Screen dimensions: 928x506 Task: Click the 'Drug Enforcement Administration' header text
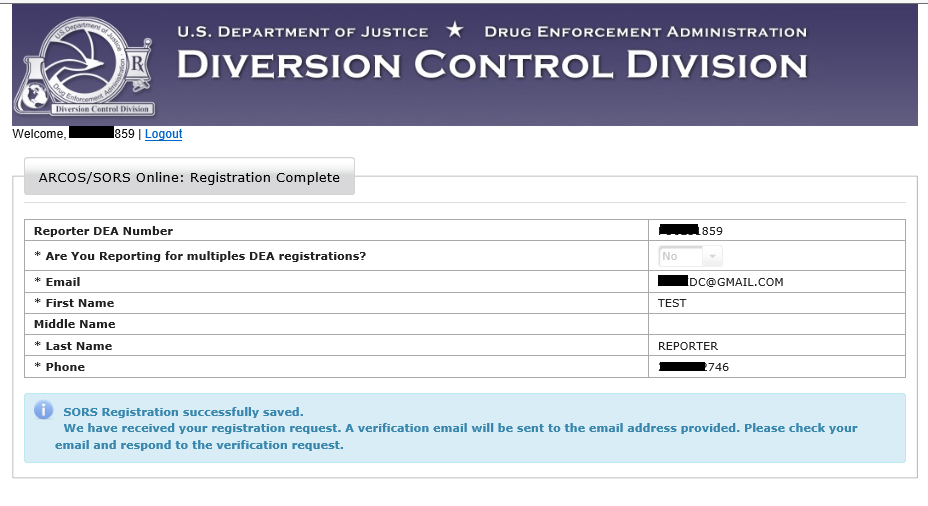[x=646, y=32]
